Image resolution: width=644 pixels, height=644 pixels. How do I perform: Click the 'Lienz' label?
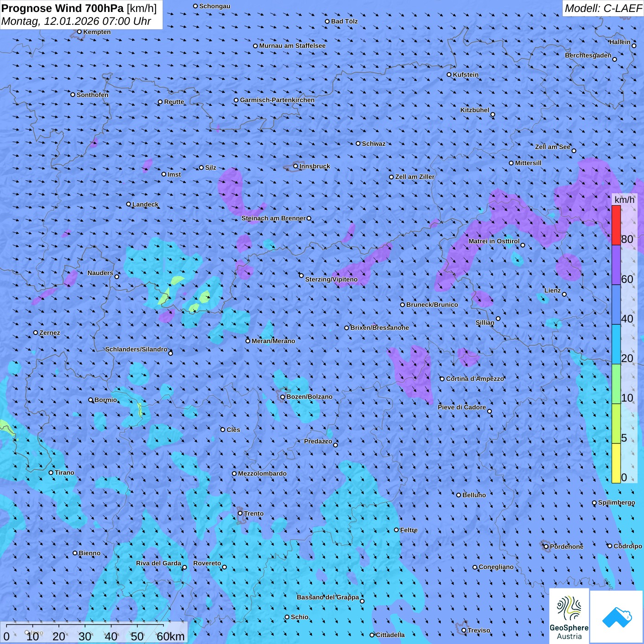552,290
